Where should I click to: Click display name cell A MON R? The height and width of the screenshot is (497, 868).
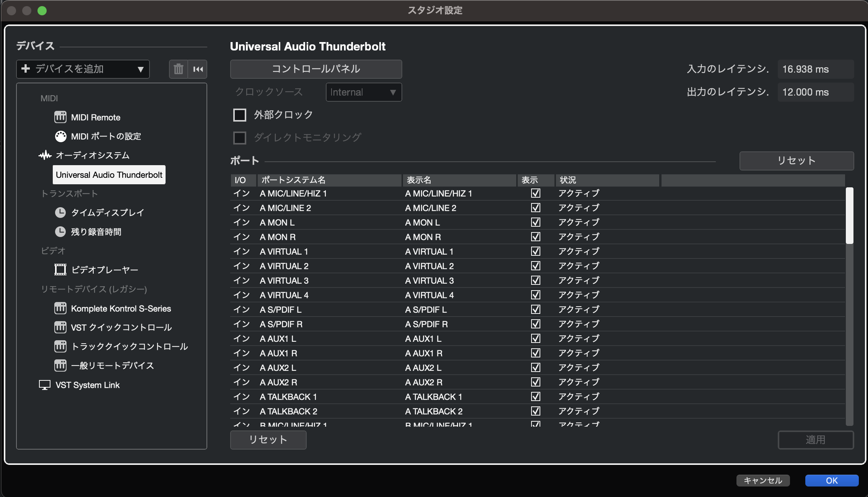(x=423, y=237)
